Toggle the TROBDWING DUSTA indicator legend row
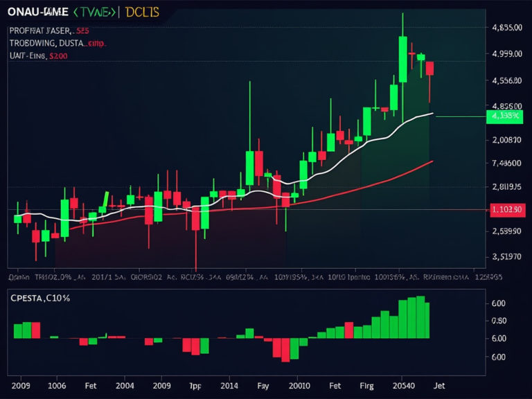Viewport: 532px width, 399px height. click(x=57, y=43)
